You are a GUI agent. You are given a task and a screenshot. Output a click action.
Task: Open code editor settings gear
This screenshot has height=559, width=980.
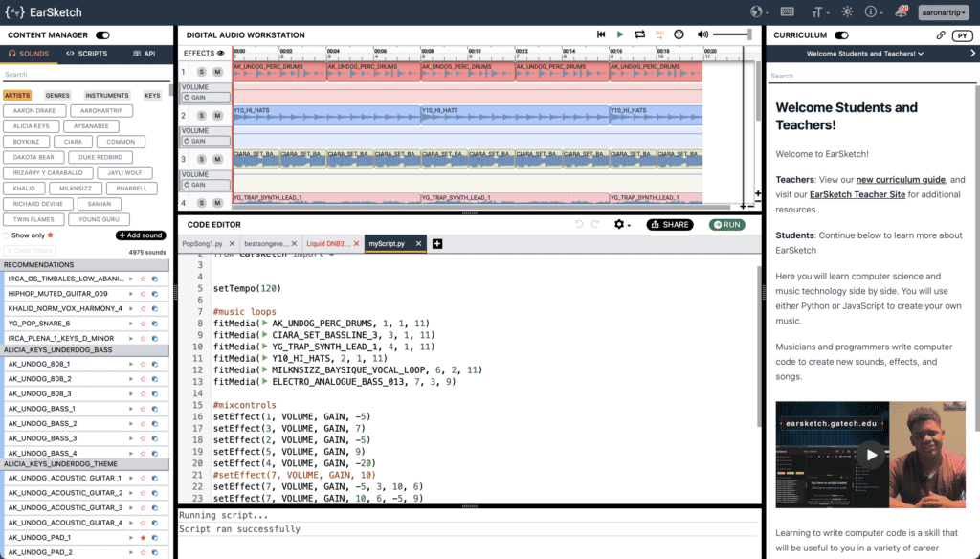pyautogui.click(x=621, y=225)
